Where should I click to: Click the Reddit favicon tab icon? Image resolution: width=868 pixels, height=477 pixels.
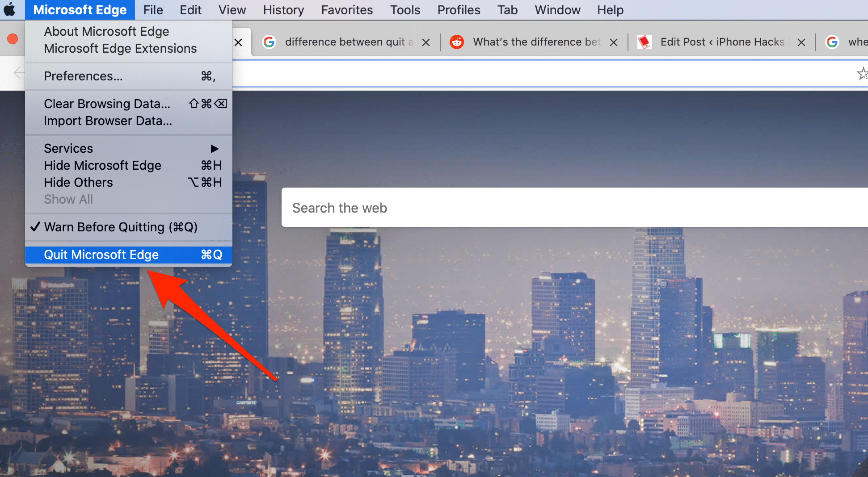(456, 42)
